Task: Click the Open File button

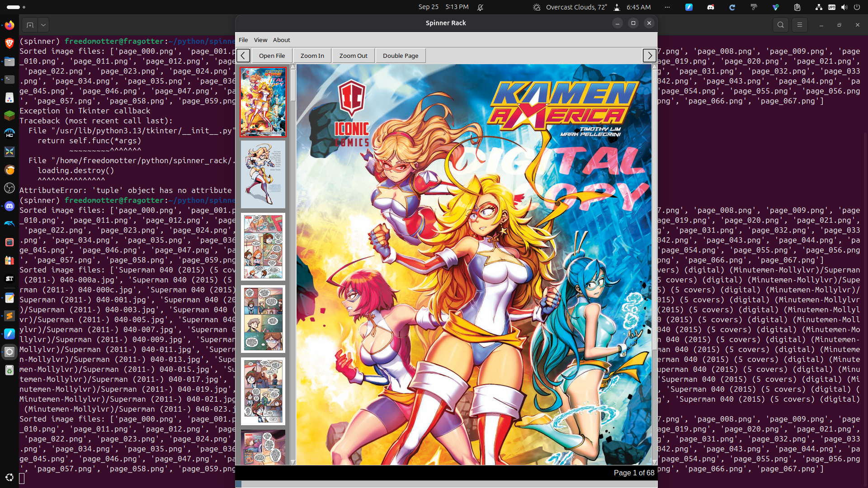Action: click(272, 56)
